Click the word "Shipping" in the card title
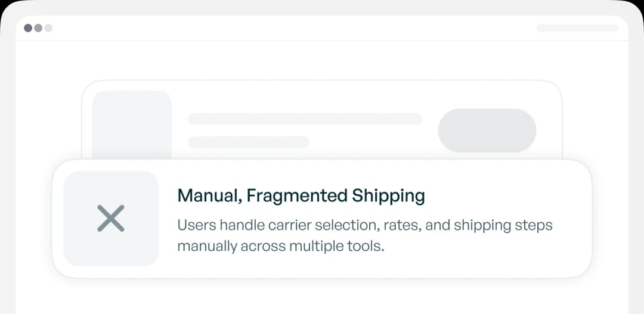Viewport: 644px width, 314px height. [388, 195]
